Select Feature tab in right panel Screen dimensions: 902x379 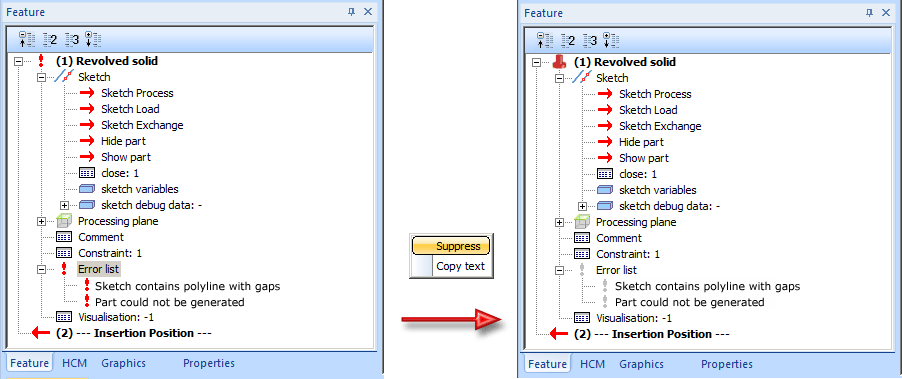pos(547,364)
